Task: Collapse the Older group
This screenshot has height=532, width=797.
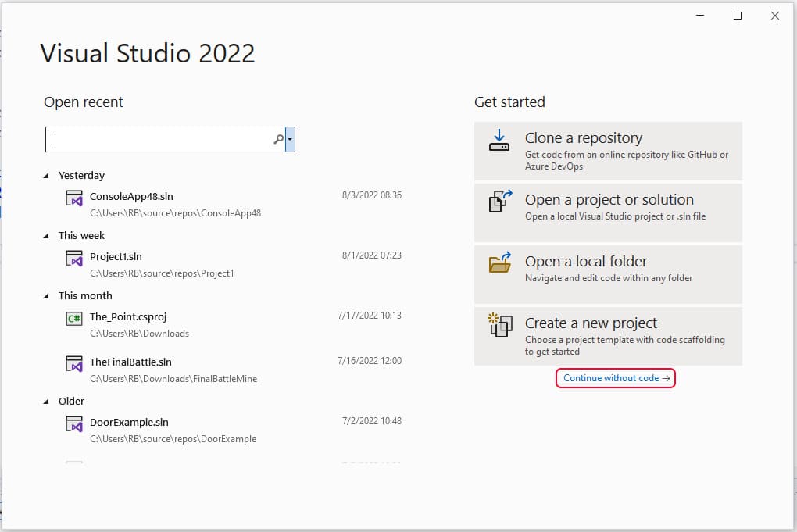Action: tap(47, 402)
